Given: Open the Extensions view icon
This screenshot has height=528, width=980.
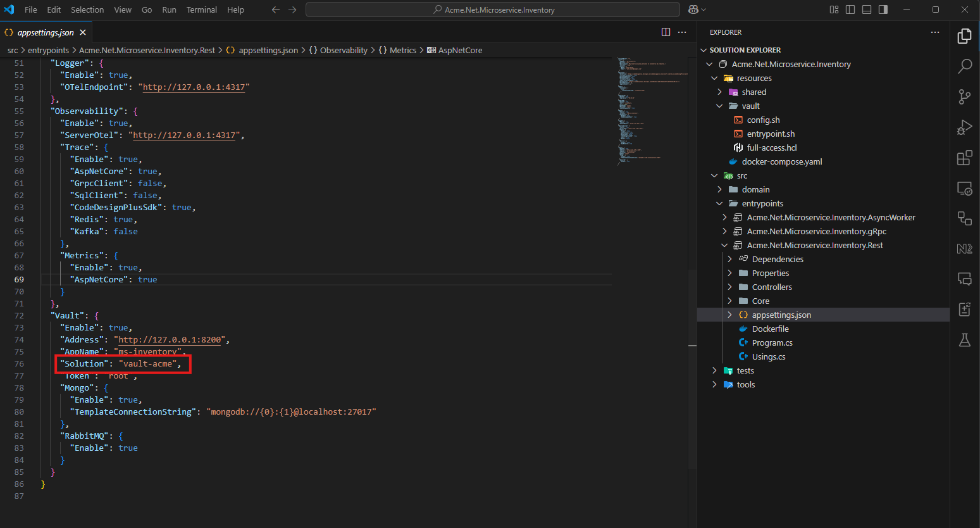Looking at the screenshot, I should click(x=964, y=158).
